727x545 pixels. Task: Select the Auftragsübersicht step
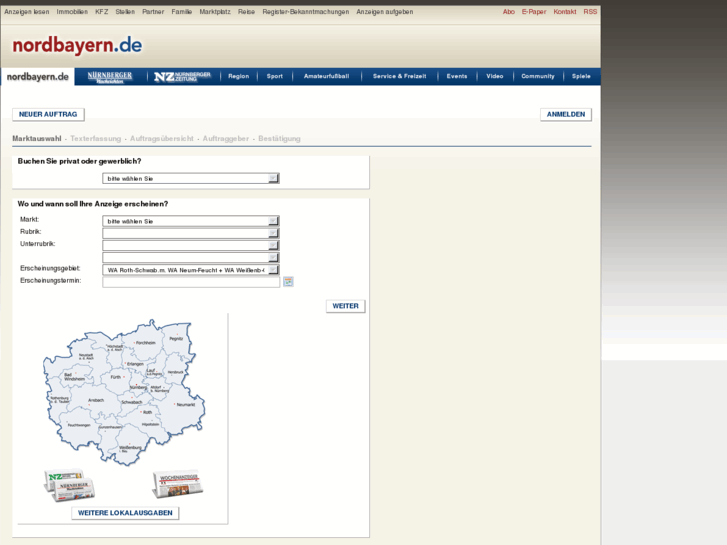click(x=162, y=139)
